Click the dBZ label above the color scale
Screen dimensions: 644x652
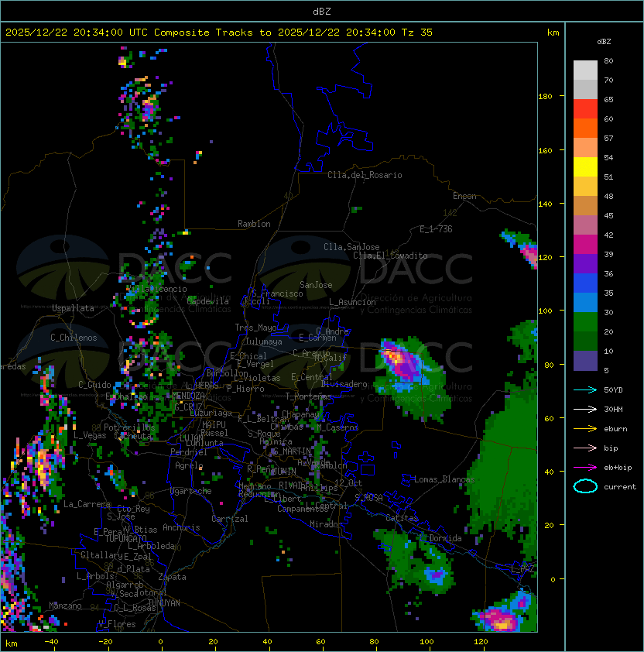coord(604,42)
